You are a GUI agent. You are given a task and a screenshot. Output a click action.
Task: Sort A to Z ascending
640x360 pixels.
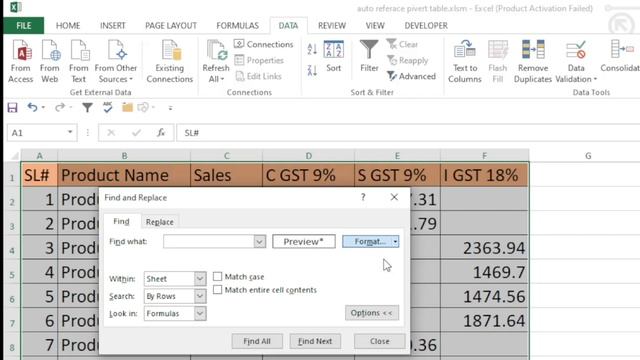coord(312,49)
